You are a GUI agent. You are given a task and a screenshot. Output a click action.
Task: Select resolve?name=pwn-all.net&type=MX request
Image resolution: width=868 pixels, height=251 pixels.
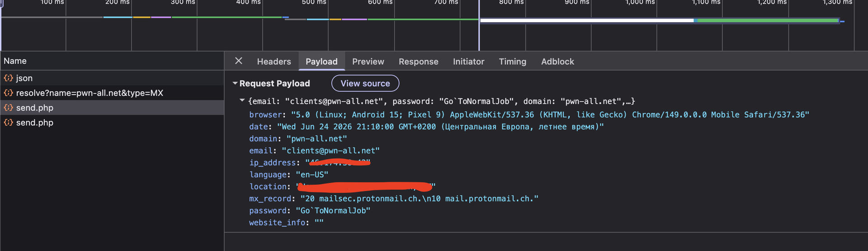[x=112, y=93]
